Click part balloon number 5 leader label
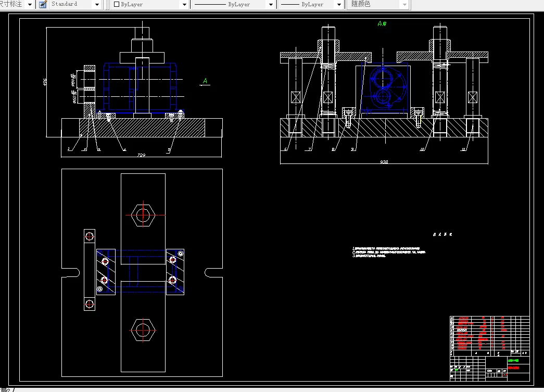This screenshot has width=544, height=392. point(169,150)
